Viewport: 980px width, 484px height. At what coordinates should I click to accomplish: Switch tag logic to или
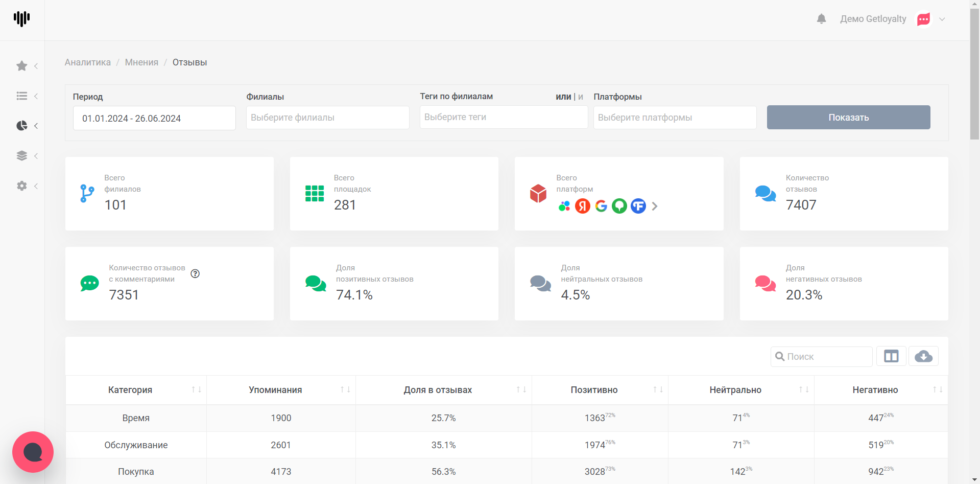click(563, 97)
